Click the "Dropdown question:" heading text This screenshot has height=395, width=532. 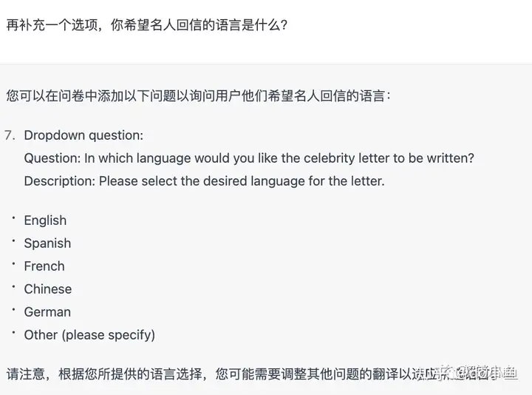pos(83,135)
